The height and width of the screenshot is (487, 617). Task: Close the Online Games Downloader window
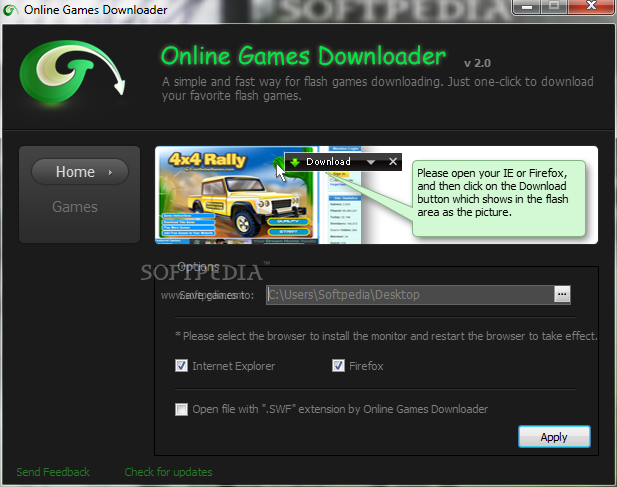pos(591,6)
